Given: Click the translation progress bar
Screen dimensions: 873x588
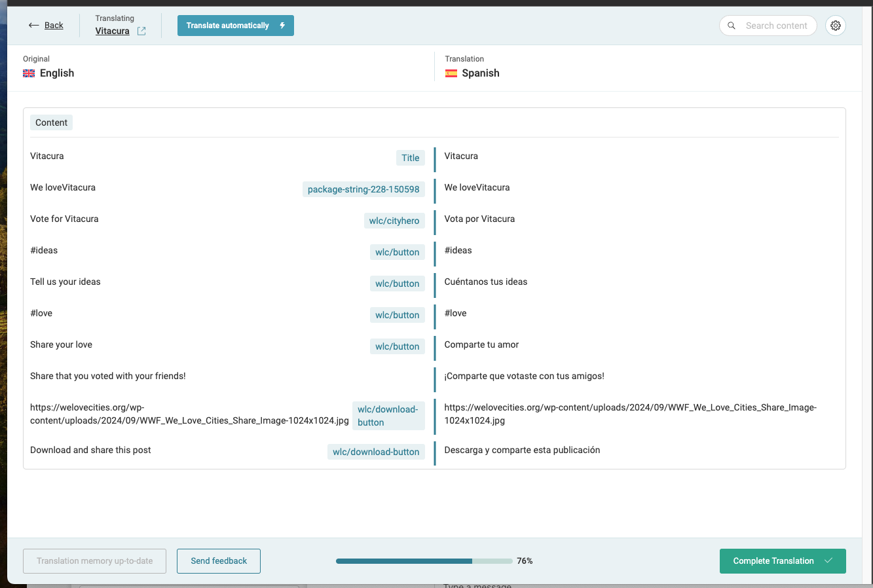Looking at the screenshot, I should click(424, 561).
